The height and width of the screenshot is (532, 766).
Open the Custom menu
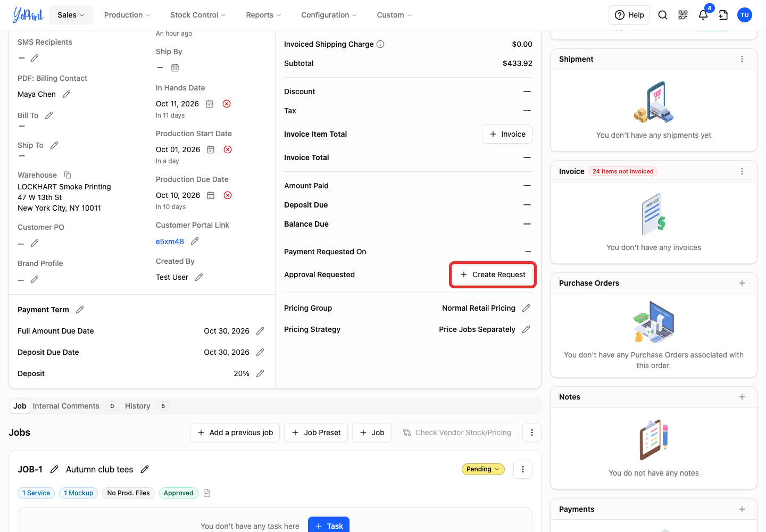point(394,15)
